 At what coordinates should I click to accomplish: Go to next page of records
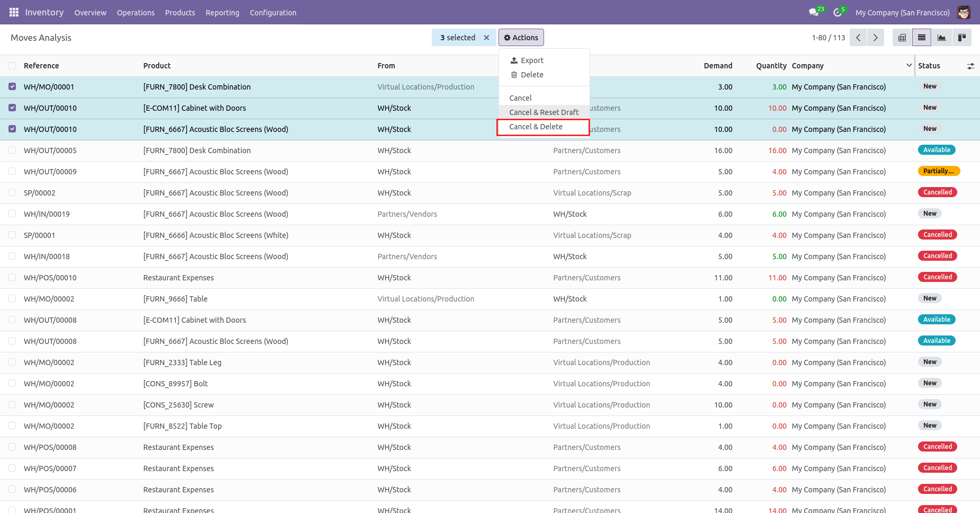[876, 38]
